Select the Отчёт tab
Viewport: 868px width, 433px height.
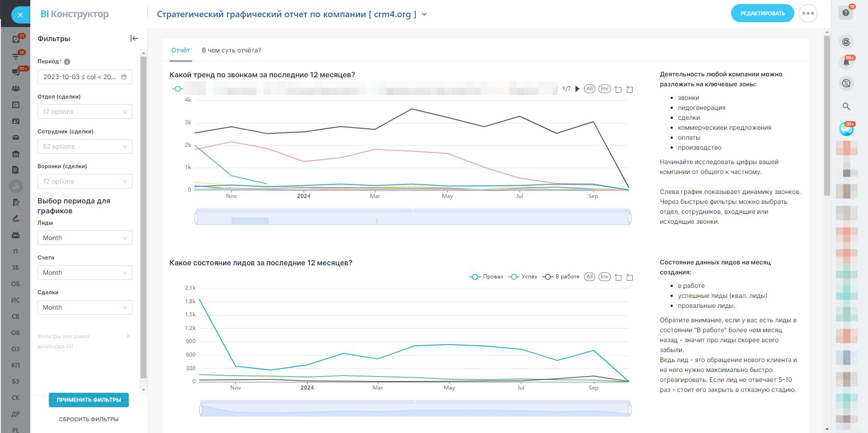tap(180, 50)
